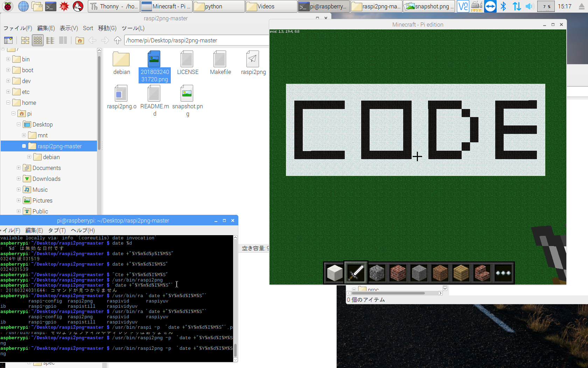Switch to icon view in file manager

point(25,40)
